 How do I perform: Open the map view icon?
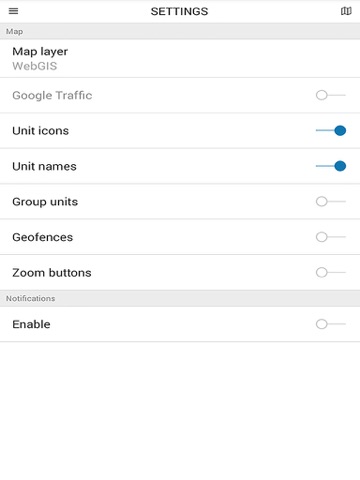(346, 11)
